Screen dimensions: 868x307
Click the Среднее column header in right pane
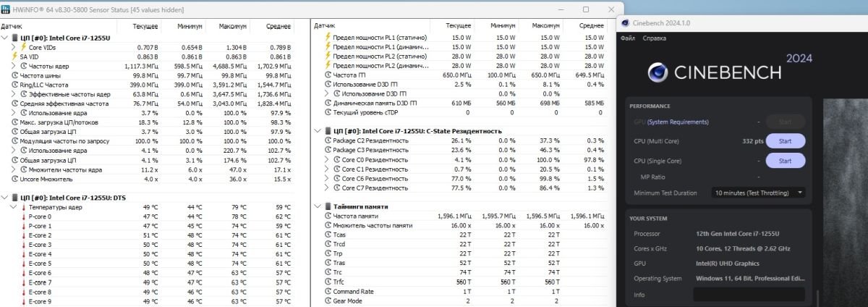click(x=592, y=26)
